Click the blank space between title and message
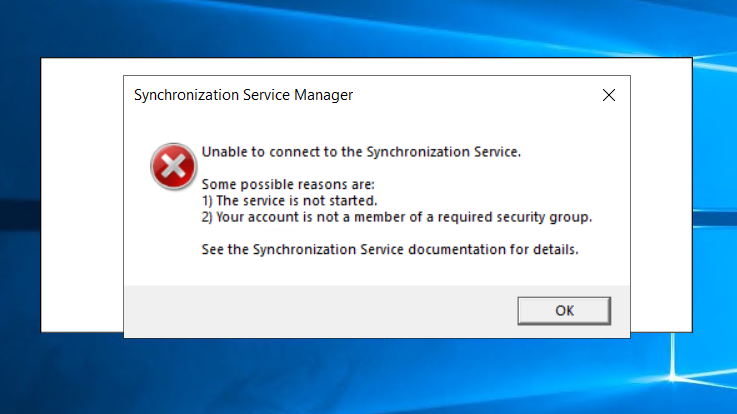Image resolution: width=737 pixels, height=414 pixels. coord(376,127)
